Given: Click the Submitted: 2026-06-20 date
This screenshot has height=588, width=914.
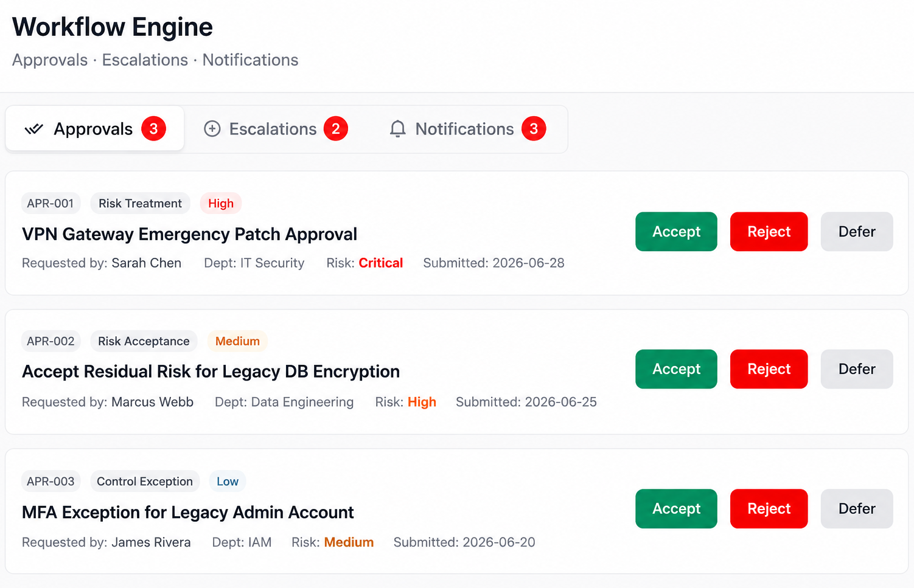Looking at the screenshot, I should point(464,542).
